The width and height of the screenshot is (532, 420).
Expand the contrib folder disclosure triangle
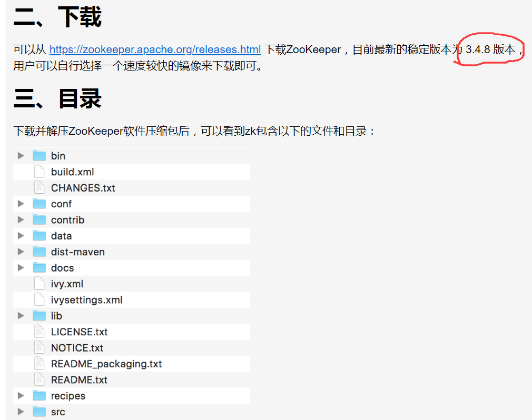21,220
